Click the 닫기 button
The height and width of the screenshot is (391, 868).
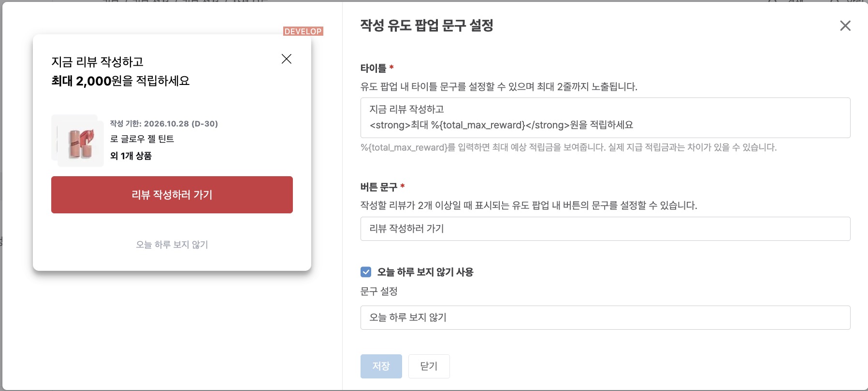[429, 366]
